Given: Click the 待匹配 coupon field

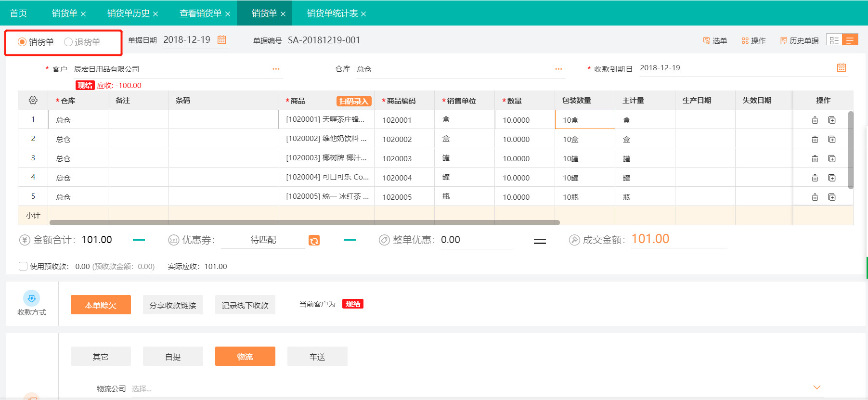Looking at the screenshot, I should [263, 240].
